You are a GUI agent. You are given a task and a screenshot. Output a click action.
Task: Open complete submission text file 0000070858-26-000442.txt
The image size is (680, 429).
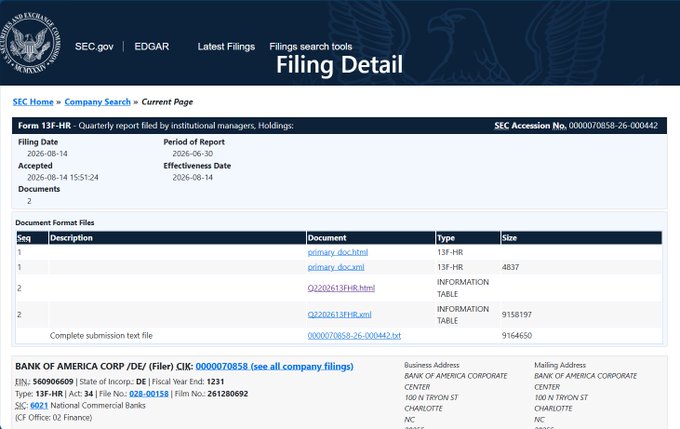354,336
